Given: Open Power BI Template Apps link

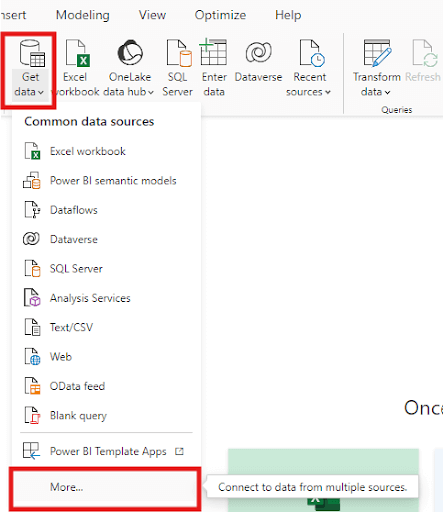Looking at the screenshot, I should (106, 451).
